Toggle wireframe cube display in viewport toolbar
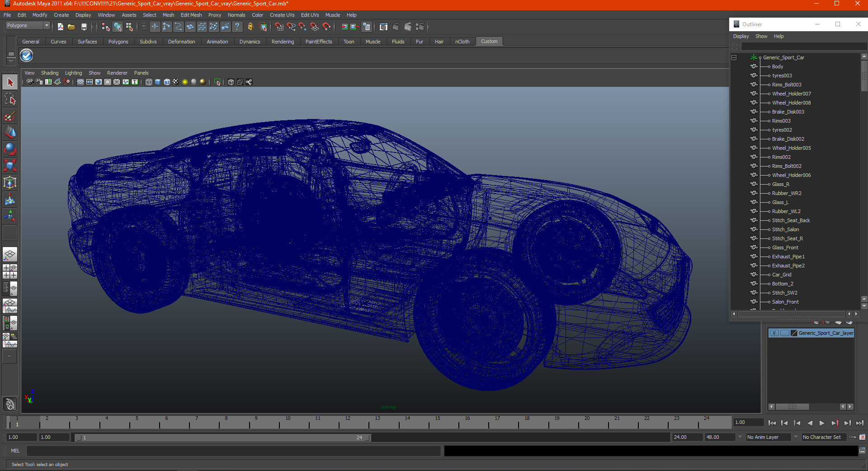The image size is (868, 471). click(149, 82)
